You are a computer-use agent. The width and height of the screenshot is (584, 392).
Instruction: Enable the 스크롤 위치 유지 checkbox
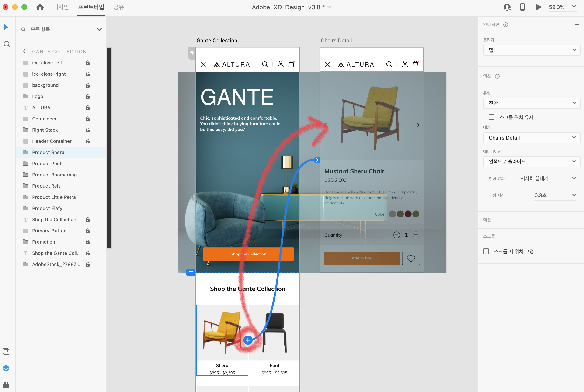click(x=492, y=117)
